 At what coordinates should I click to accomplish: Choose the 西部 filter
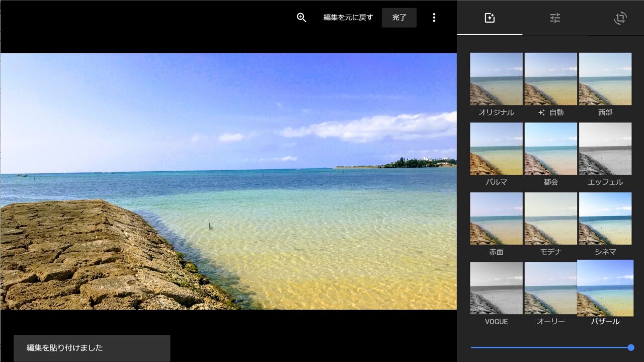(605, 79)
